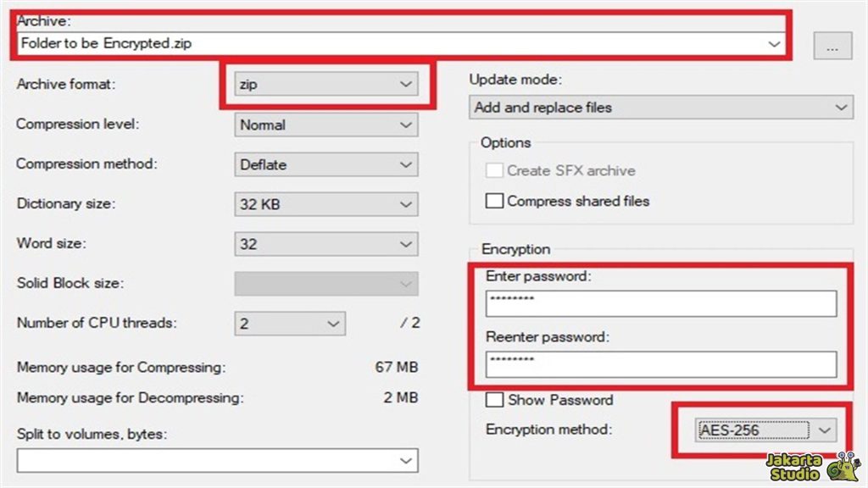Open the Word size dropdown
Screen dimensions: 868x488
406,244
